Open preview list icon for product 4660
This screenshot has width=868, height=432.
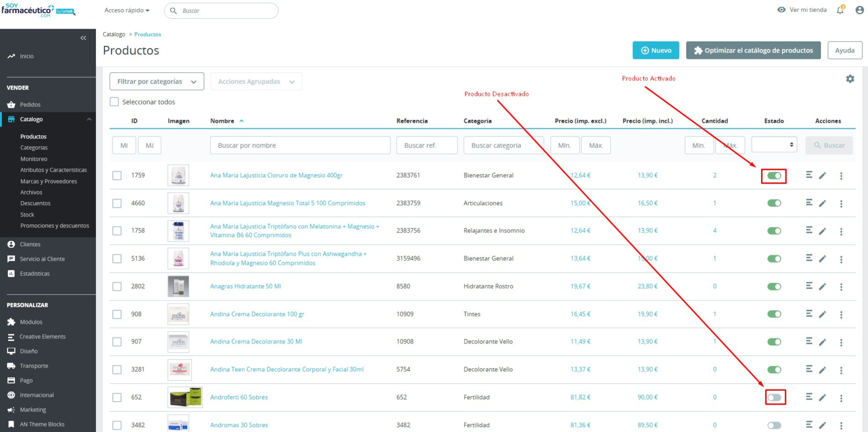tap(809, 202)
